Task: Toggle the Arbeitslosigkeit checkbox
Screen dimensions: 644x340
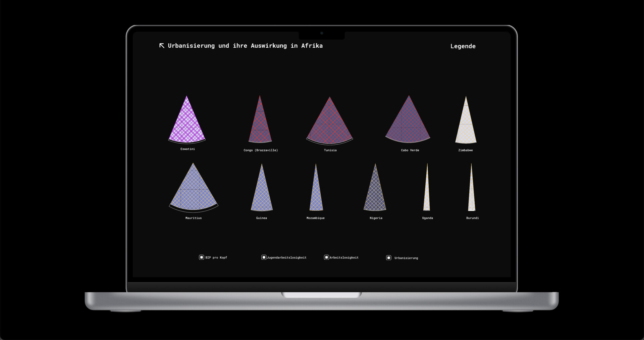Action: [x=326, y=257]
